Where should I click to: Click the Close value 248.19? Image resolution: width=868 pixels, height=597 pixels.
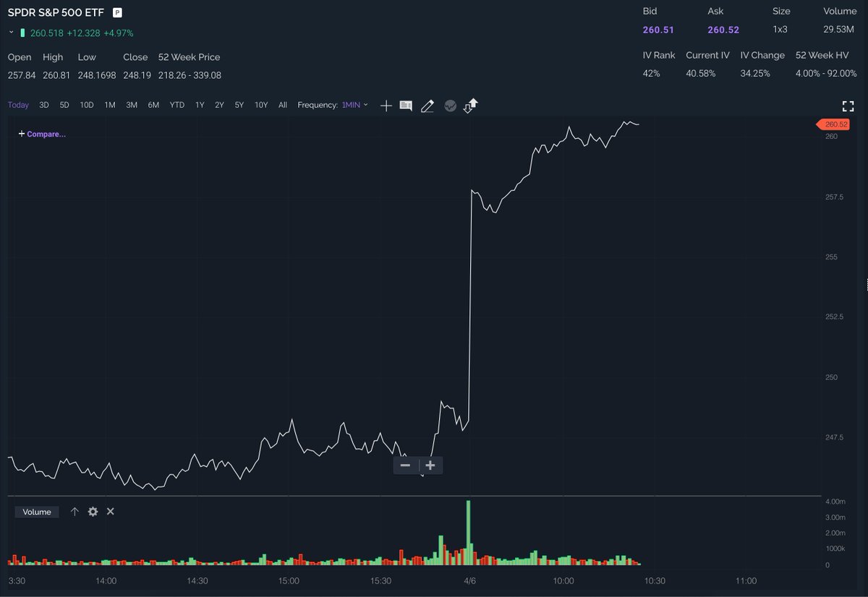137,75
